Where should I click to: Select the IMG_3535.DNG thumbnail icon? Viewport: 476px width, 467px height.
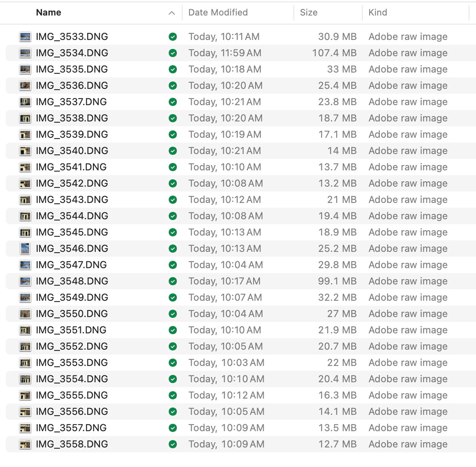(25, 70)
